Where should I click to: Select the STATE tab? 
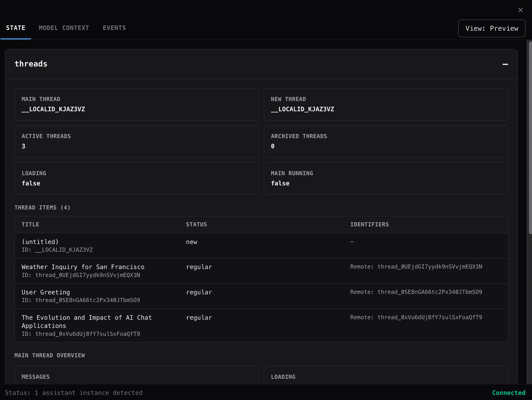pos(16,28)
